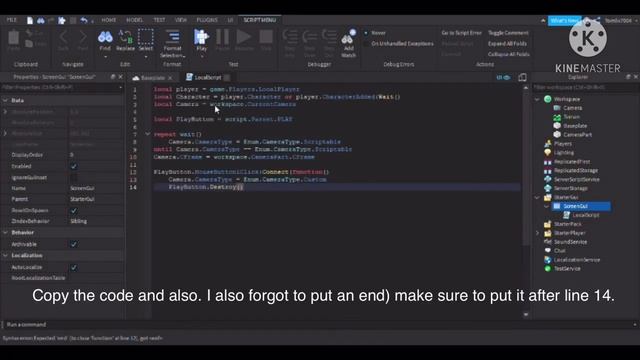Click the split editor view icon
Image resolution: width=640 pixels, height=360 pixels.
[x=522, y=77]
